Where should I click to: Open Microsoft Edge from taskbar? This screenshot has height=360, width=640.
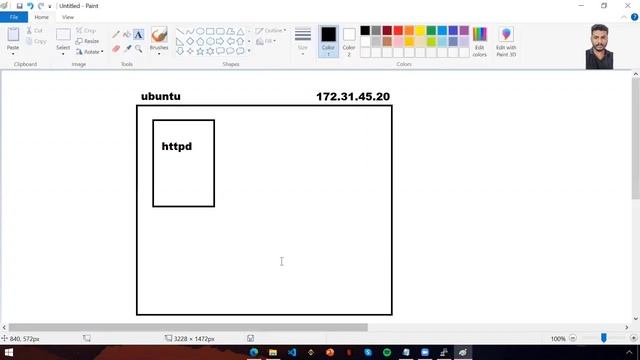(x=253, y=353)
